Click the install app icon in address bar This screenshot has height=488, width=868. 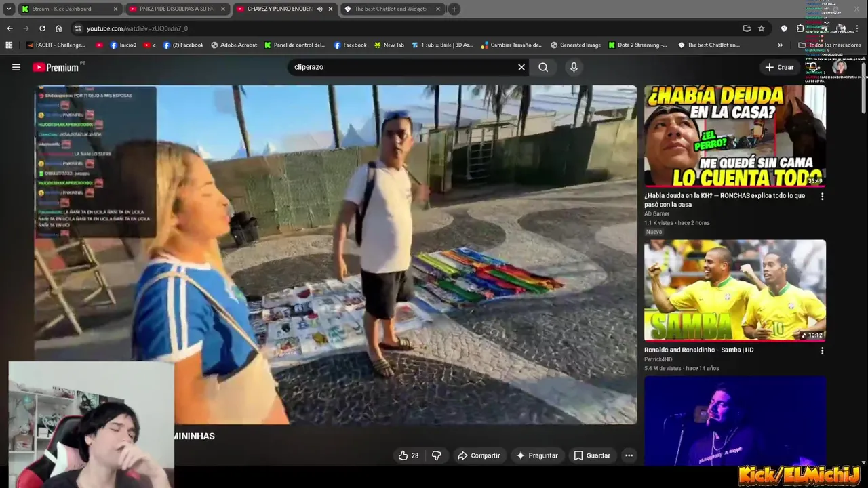coord(747,28)
